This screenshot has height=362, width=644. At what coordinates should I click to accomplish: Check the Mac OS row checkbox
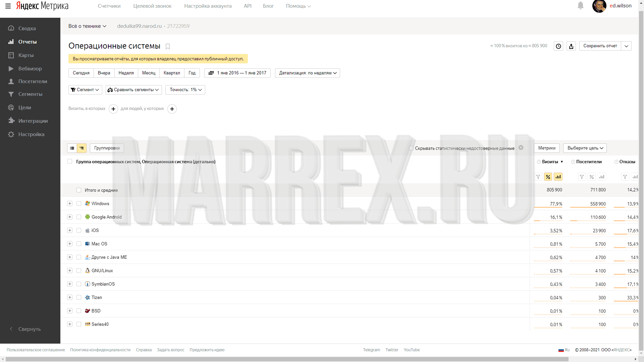[x=79, y=244]
